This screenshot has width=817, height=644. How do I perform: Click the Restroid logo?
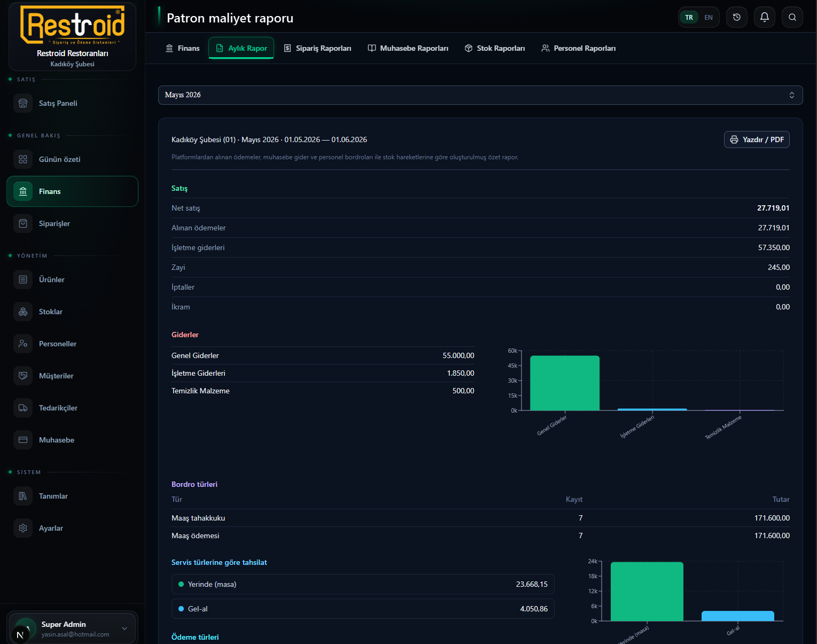73,25
